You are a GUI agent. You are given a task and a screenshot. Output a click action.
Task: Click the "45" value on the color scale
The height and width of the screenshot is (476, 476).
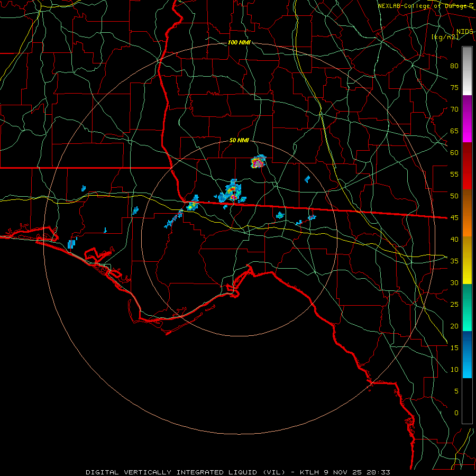point(454,218)
